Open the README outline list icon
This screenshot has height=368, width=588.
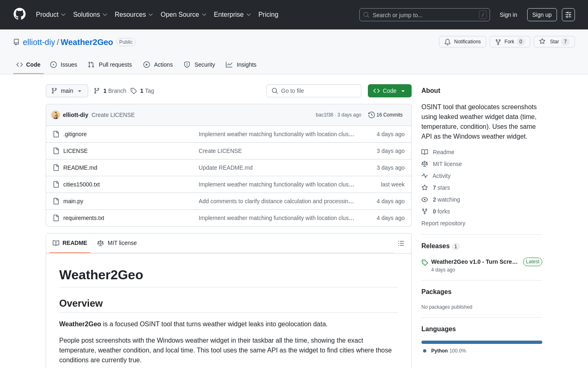tap(401, 243)
